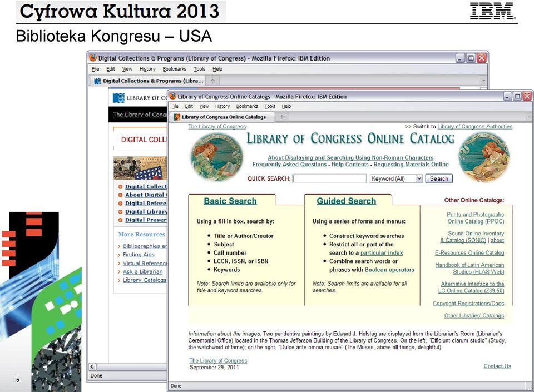Open About Displaying Non-Roman Characters link
The image size is (534, 392).
350,157
